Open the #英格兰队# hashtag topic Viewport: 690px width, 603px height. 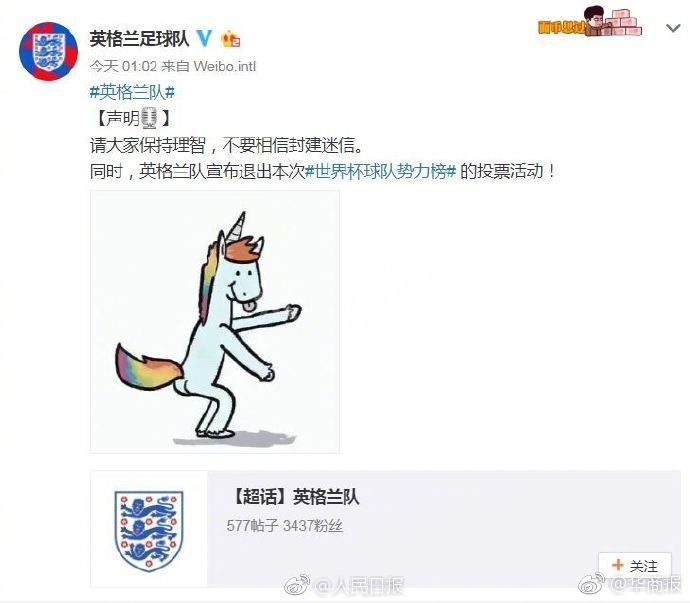[132, 92]
